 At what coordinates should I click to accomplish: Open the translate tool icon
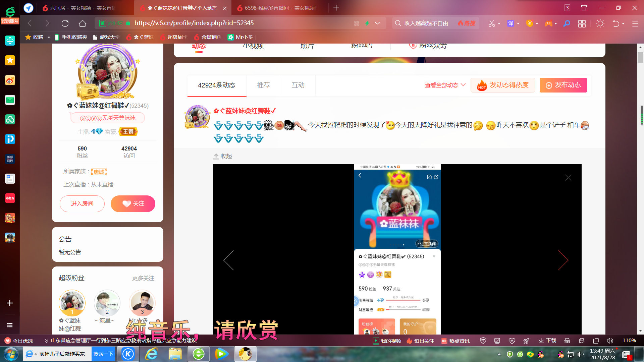click(x=511, y=23)
